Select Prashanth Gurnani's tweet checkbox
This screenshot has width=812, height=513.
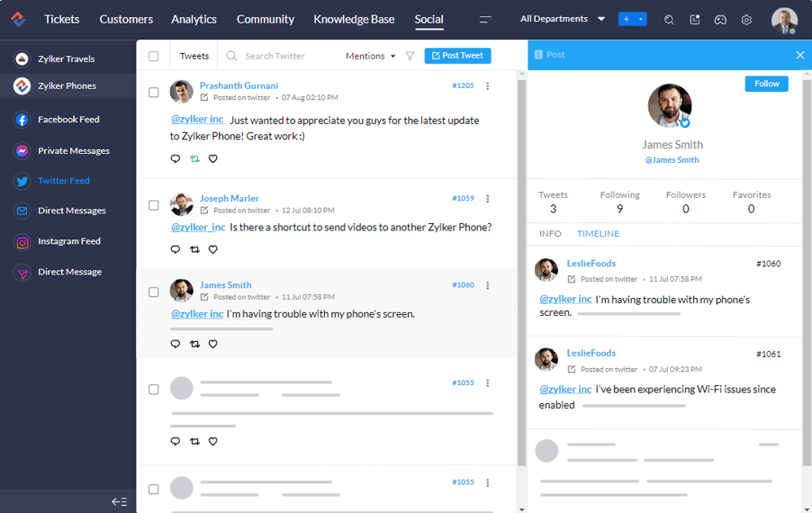click(x=154, y=92)
